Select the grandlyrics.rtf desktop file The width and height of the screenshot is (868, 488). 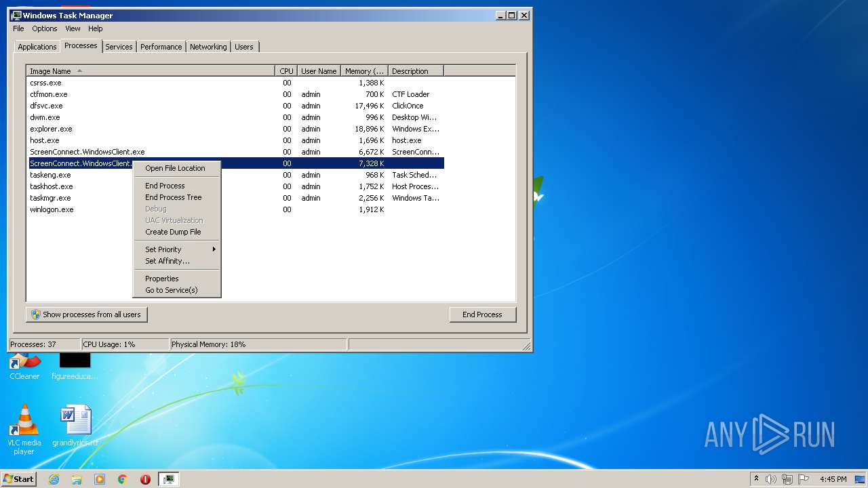[75, 426]
